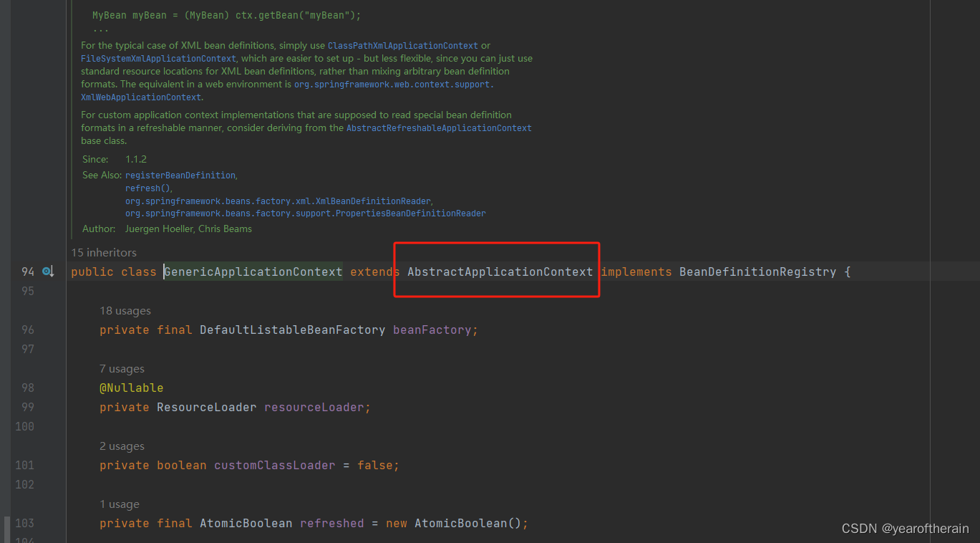Click AbstractApplicationContext in the extends clause

pyautogui.click(x=500, y=271)
